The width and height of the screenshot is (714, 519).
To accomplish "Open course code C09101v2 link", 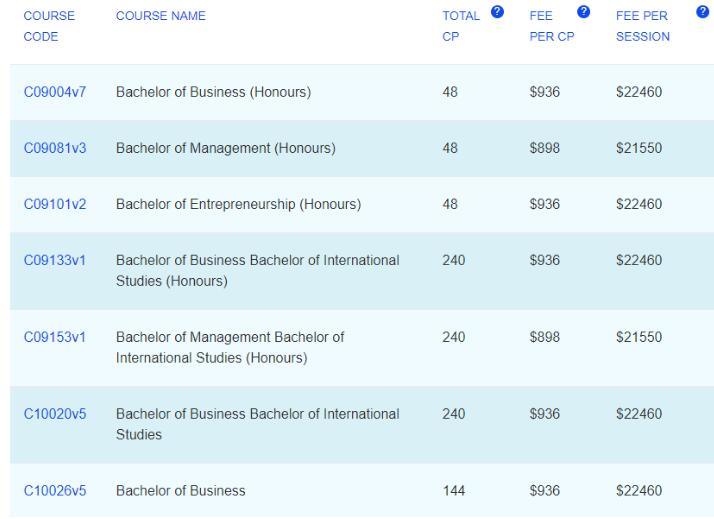I will coord(55,204).
